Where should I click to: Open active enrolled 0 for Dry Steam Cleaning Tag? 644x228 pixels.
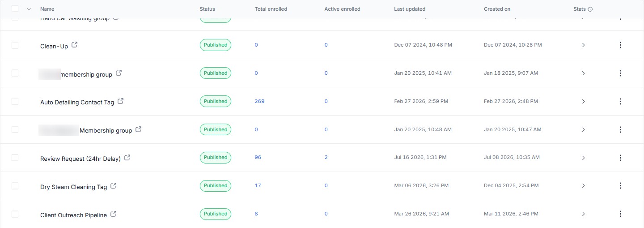[x=326, y=185]
